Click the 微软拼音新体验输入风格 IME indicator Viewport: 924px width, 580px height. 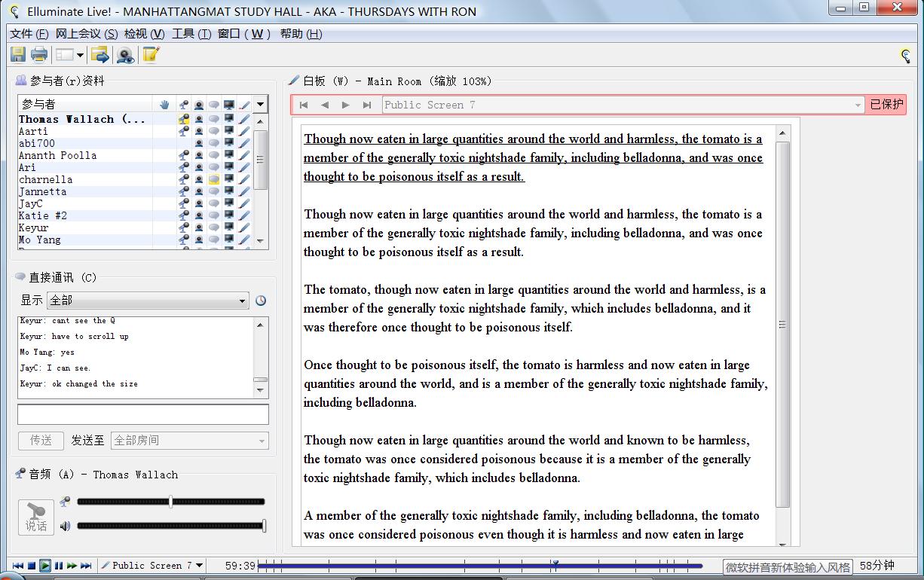click(788, 567)
